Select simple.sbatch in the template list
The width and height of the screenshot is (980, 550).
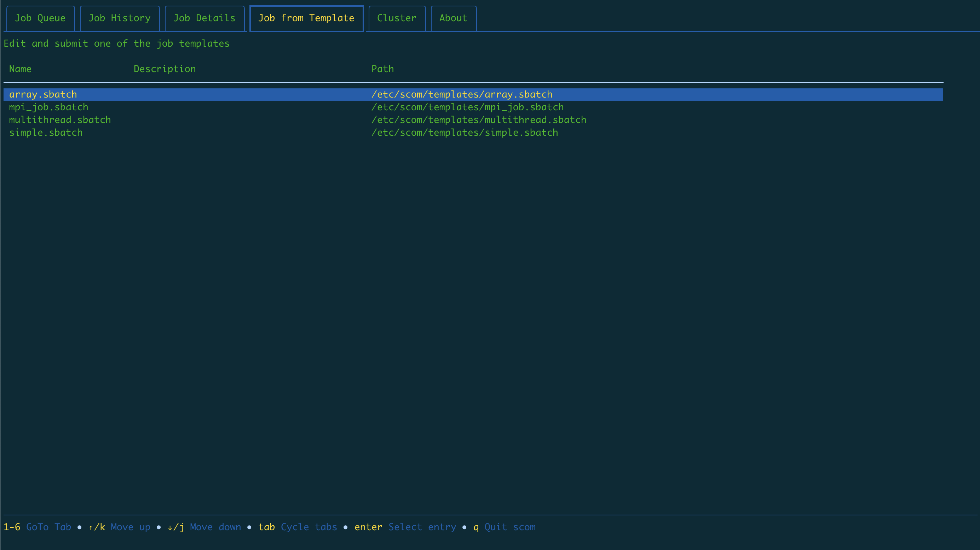tap(46, 133)
